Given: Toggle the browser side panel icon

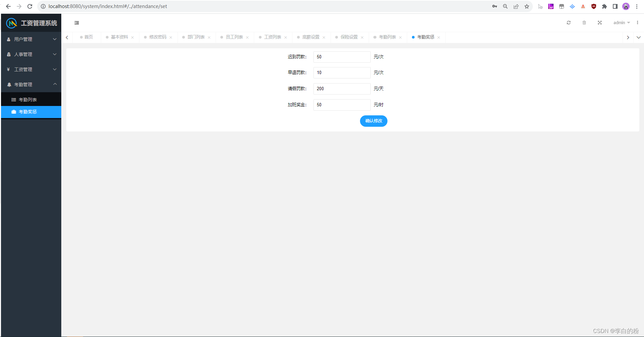Looking at the screenshot, I should tap(615, 6).
